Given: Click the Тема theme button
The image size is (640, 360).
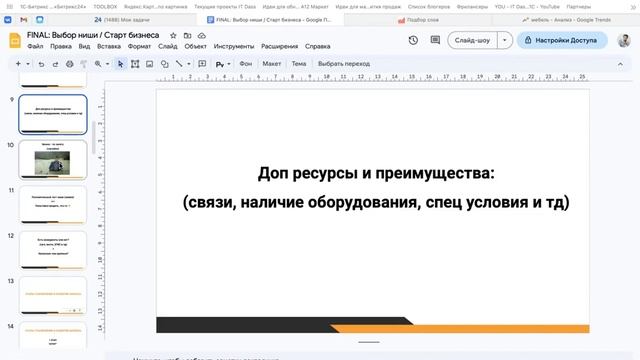Looking at the screenshot, I should click(299, 64).
